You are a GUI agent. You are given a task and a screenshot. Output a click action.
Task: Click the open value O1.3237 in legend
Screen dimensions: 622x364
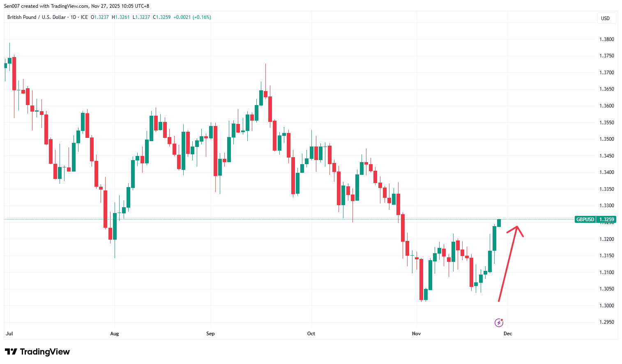(100, 17)
